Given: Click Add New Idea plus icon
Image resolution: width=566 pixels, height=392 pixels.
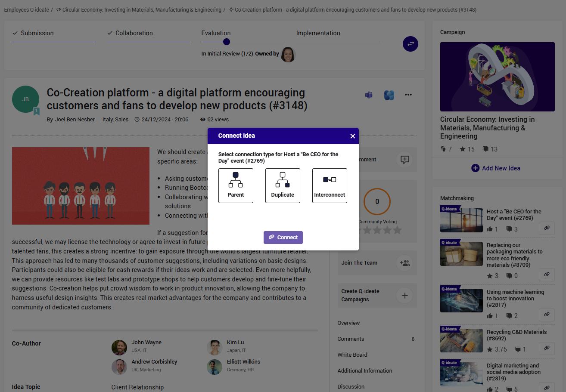Looking at the screenshot, I should (x=475, y=168).
